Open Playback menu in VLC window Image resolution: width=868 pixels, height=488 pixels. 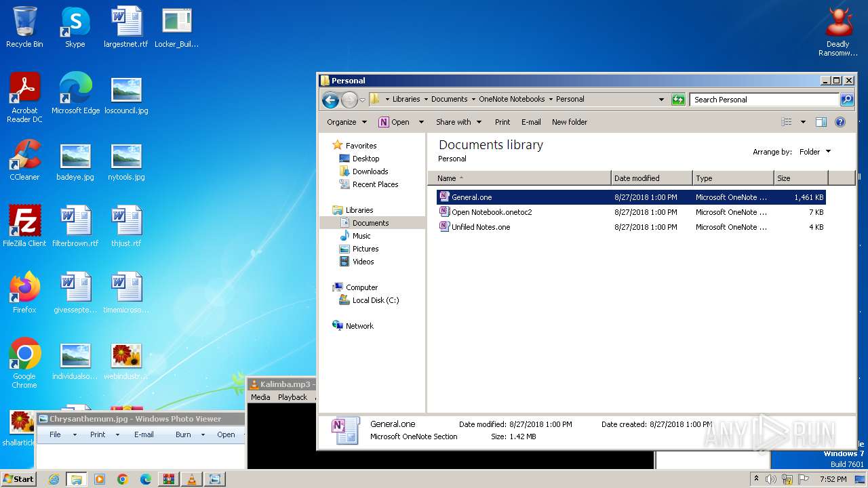coord(292,397)
